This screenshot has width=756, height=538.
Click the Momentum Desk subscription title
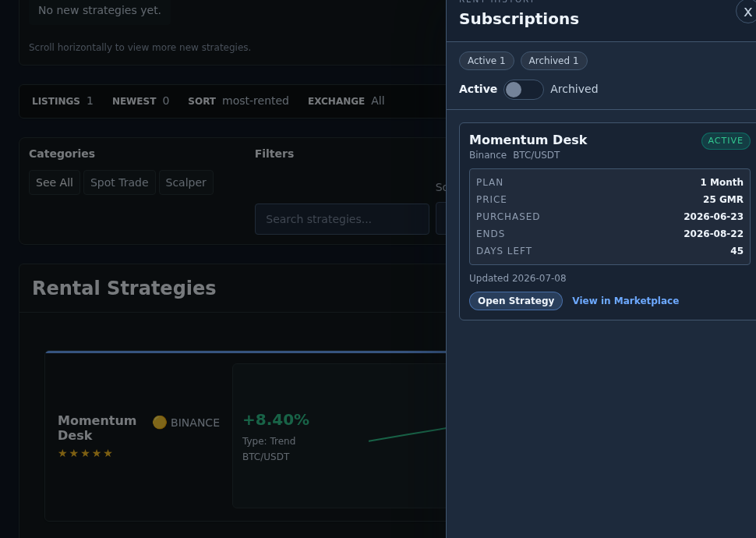coord(528,140)
